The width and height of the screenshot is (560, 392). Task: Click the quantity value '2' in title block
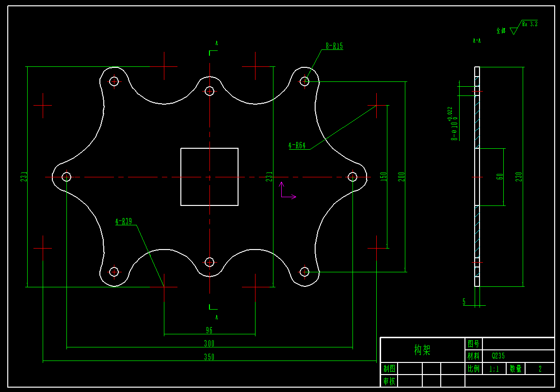point(540,369)
